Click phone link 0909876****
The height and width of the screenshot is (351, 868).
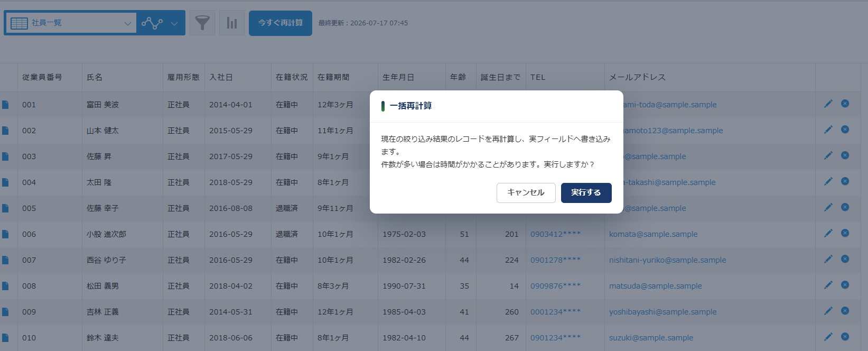pos(556,286)
